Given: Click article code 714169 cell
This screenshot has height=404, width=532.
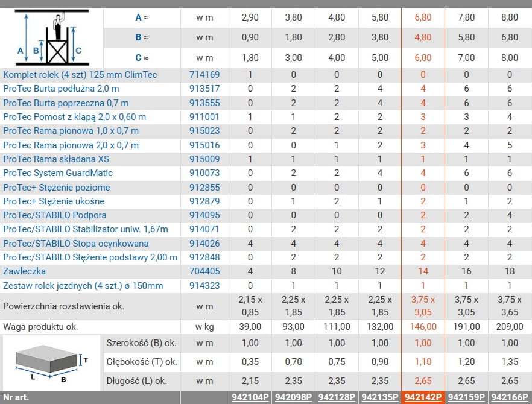Looking at the screenshot, I should click(204, 75).
